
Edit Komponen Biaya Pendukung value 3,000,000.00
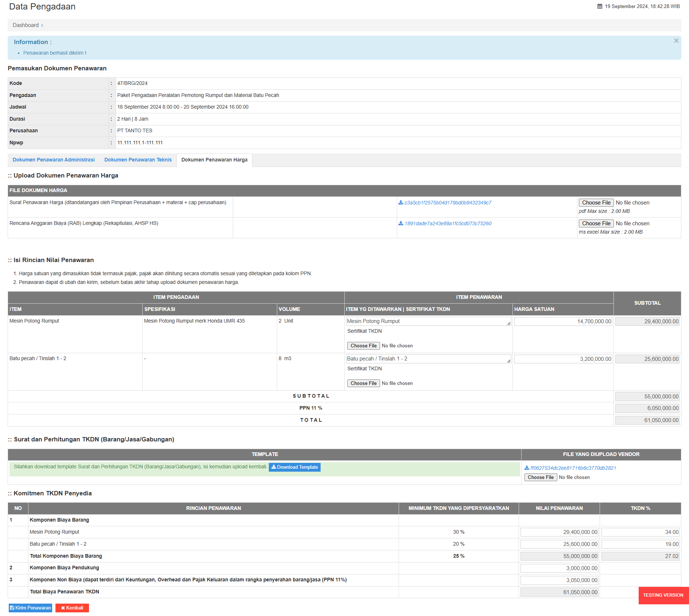559,569
